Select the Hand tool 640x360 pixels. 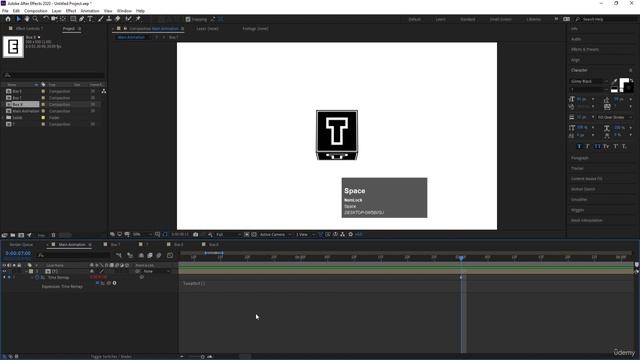(27, 19)
